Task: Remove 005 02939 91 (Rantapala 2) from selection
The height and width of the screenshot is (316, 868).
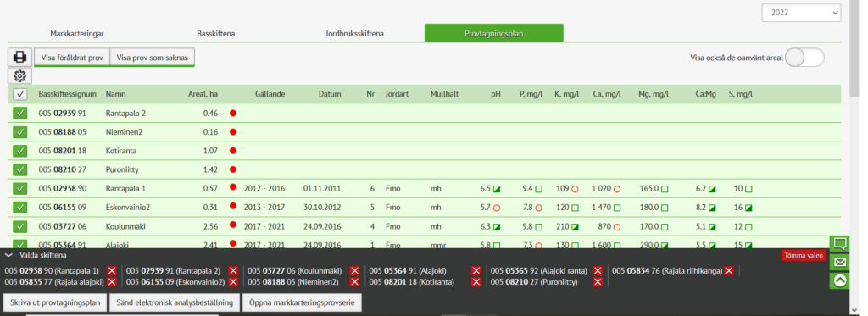Action: (x=233, y=270)
